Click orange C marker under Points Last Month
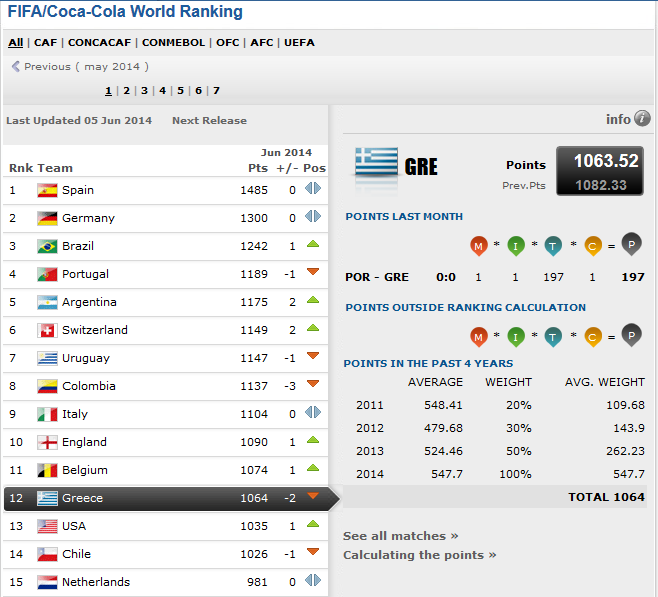Screen dimensions: 658x597 point(593,246)
